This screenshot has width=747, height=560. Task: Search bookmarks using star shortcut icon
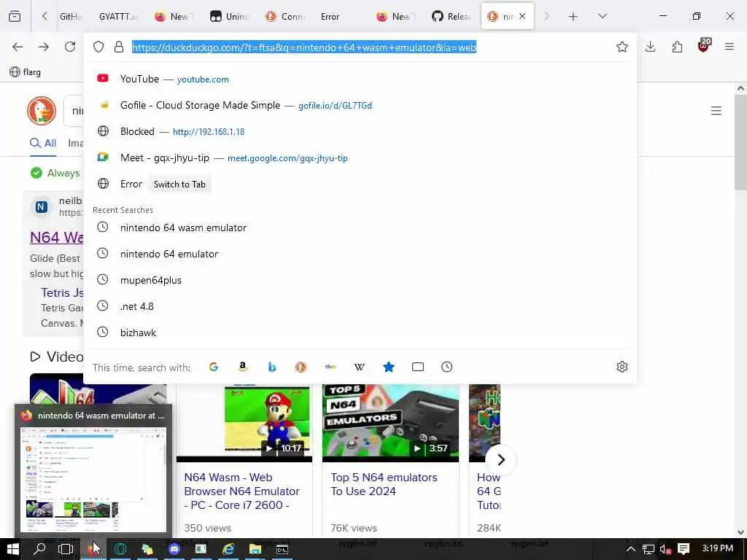click(x=389, y=367)
